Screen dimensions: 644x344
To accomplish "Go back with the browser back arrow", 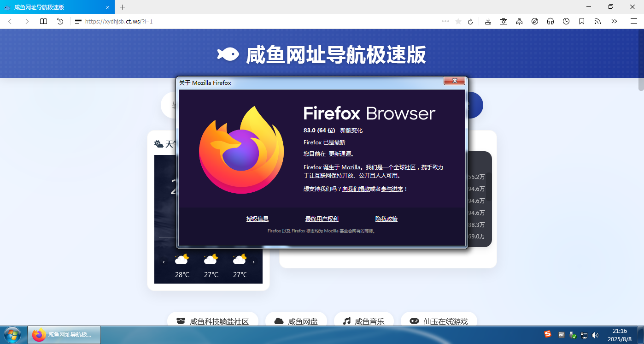I will click(x=10, y=21).
